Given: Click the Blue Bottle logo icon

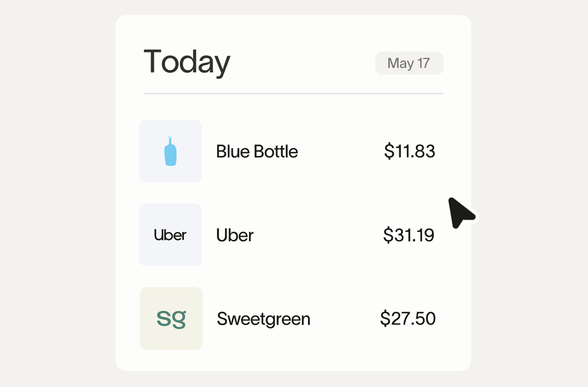Looking at the screenshot, I should pos(170,151).
